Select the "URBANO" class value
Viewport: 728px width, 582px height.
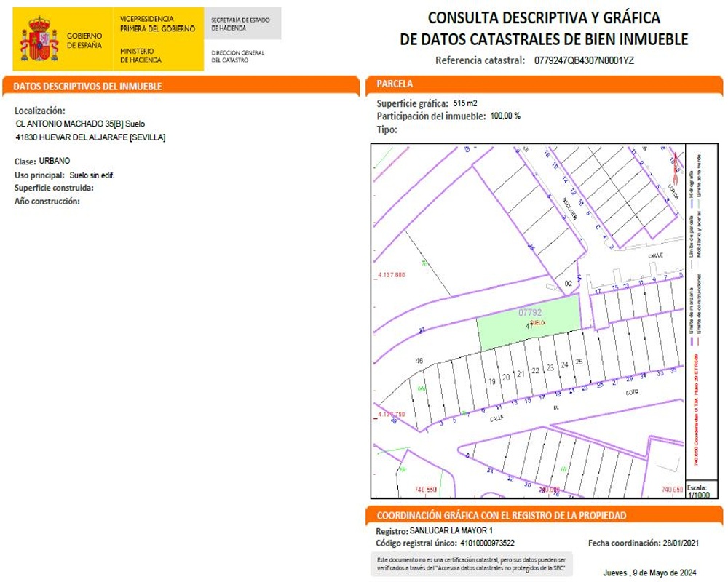coord(55,161)
